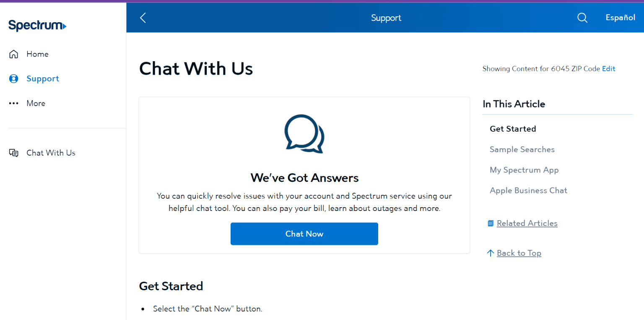
Task: Click the Get Started heading below the chat card
Action: (171, 286)
